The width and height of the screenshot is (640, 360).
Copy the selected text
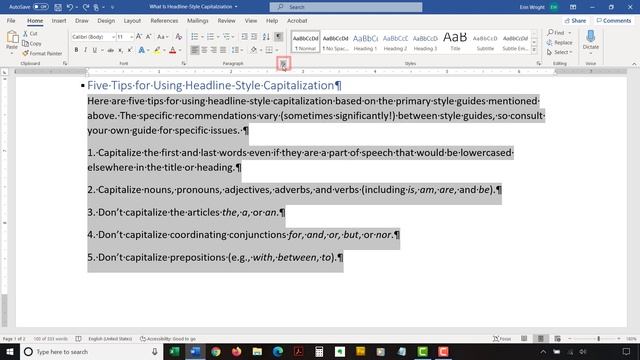point(32,43)
